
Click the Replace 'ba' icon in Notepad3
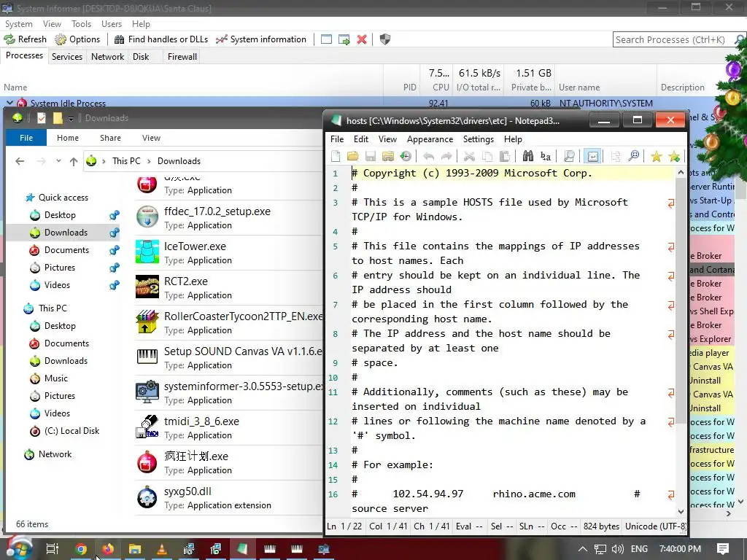[546, 156]
